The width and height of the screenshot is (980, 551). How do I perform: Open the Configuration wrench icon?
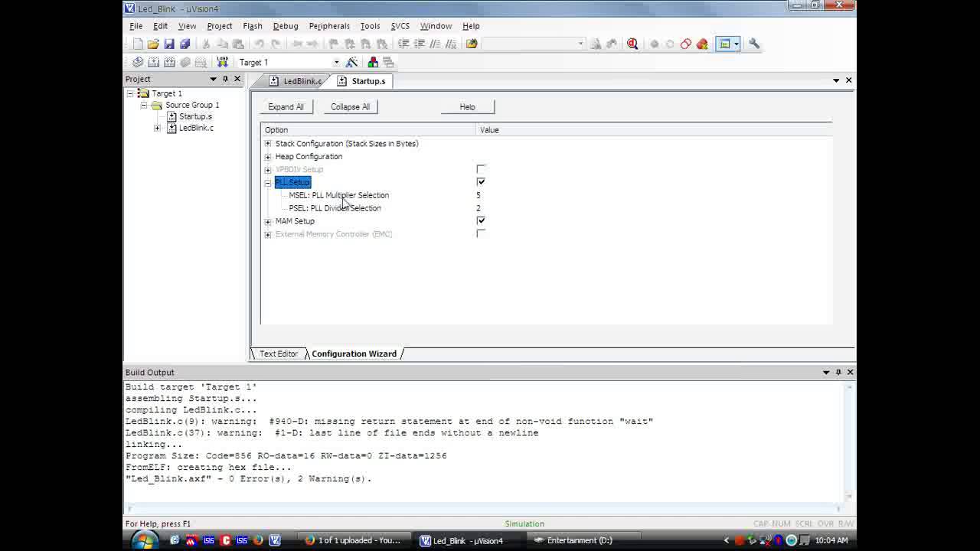click(x=754, y=44)
